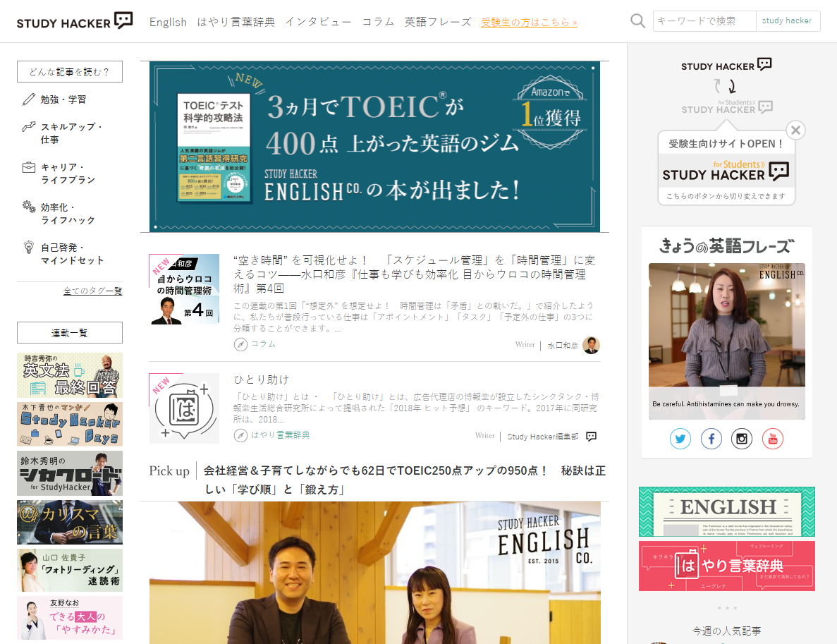
Task: Click the Pick up interview photo
Action: (374, 573)
